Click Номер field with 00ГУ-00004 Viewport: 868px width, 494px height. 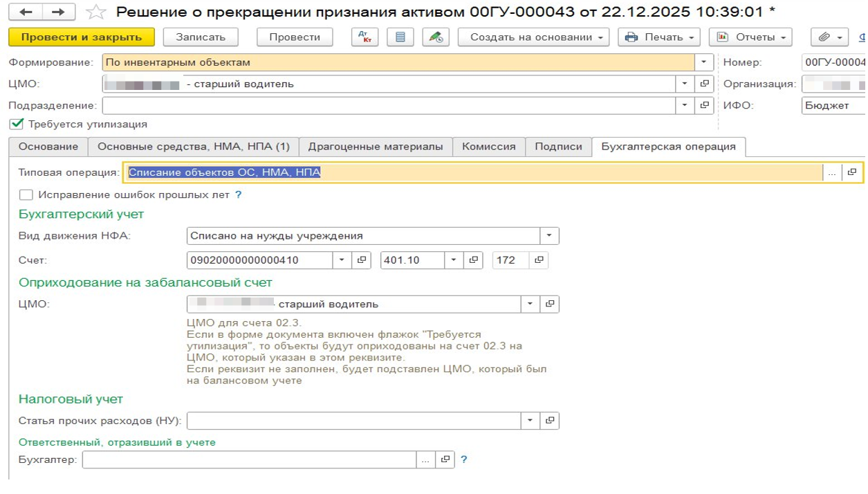(x=833, y=62)
